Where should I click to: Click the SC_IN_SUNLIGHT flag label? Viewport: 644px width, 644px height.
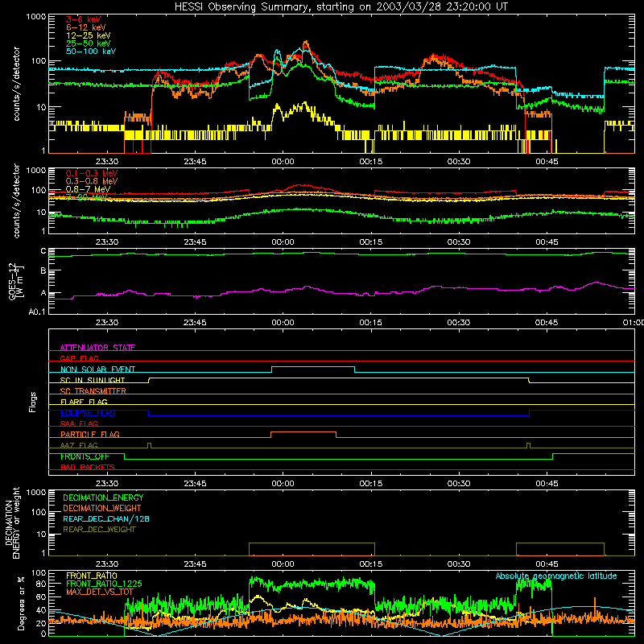pos(93,380)
